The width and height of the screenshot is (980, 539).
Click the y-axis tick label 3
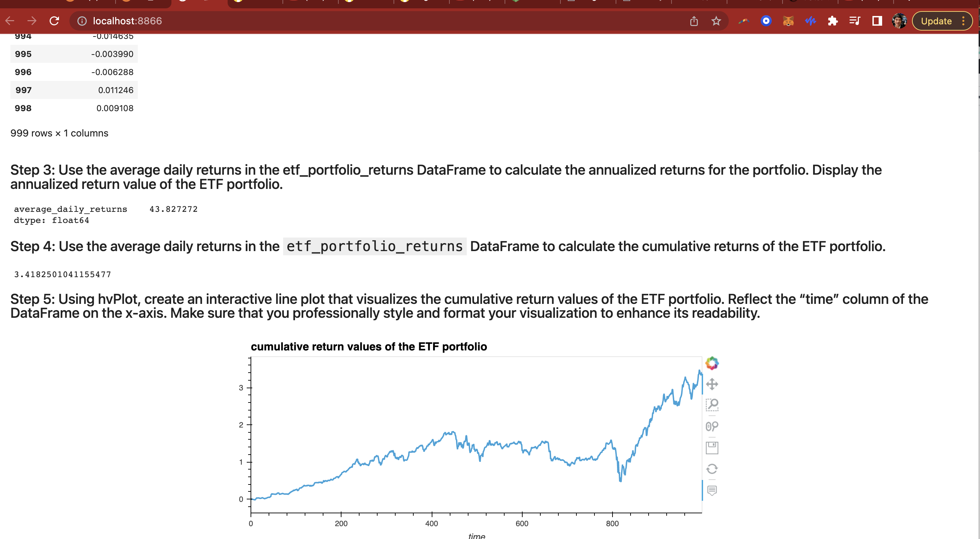click(x=241, y=388)
